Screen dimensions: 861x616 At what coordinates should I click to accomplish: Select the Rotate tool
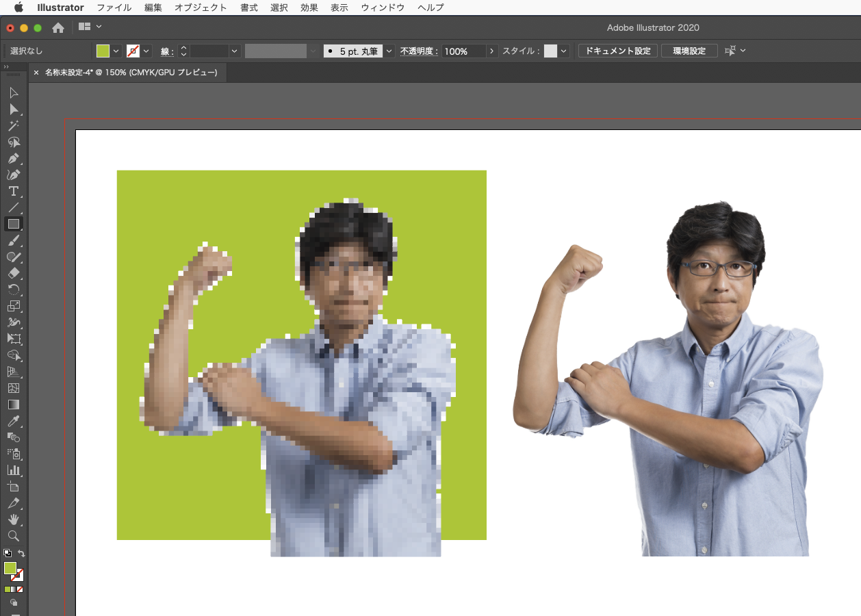click(x=14, y=290)
